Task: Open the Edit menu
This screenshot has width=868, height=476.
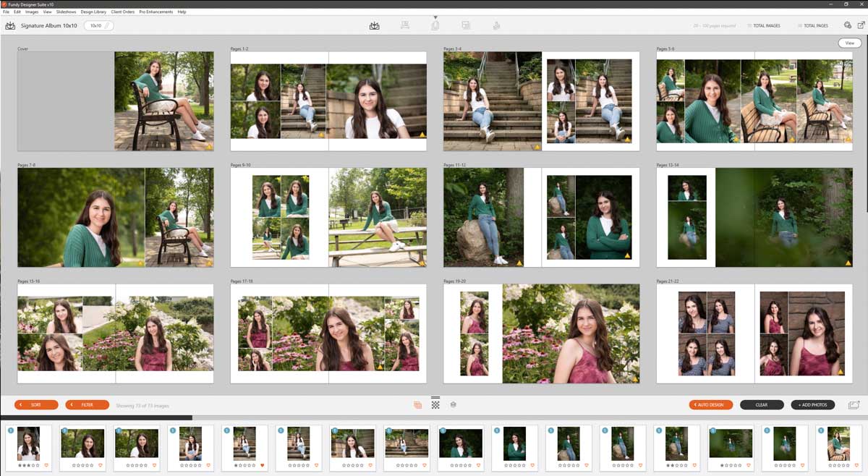Action: tap(17, 12)
